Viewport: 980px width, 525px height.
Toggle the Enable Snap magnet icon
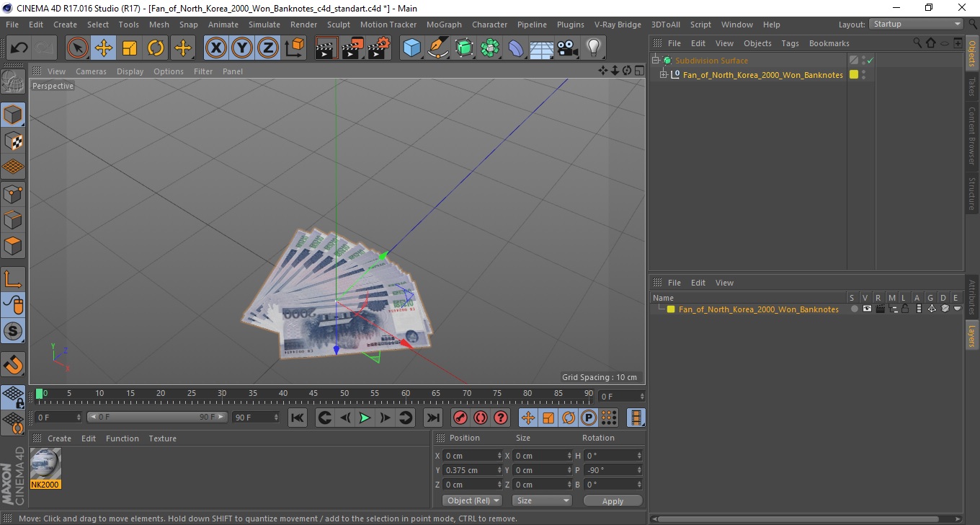tap(13, 364)
